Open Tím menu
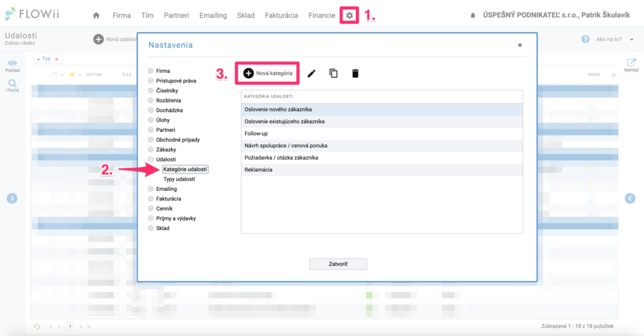The height and width of the screenshot is (336, 644). (147, 15)
